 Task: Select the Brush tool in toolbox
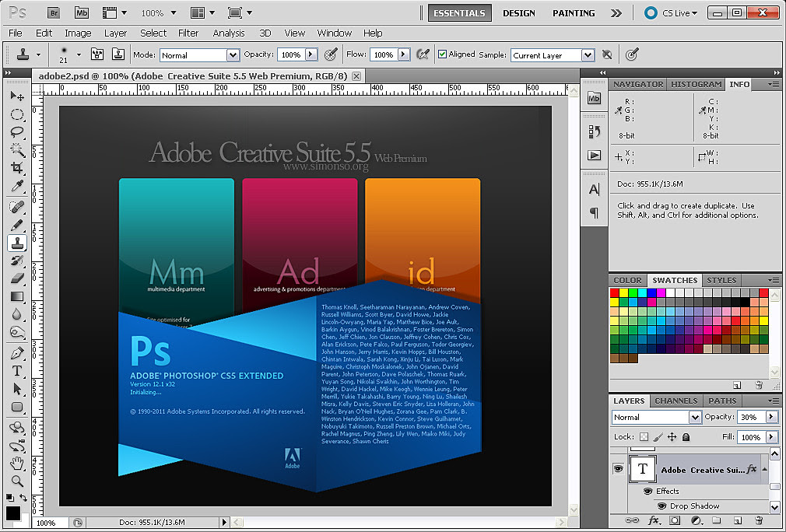pyautogui.click(x=17, y=225)
